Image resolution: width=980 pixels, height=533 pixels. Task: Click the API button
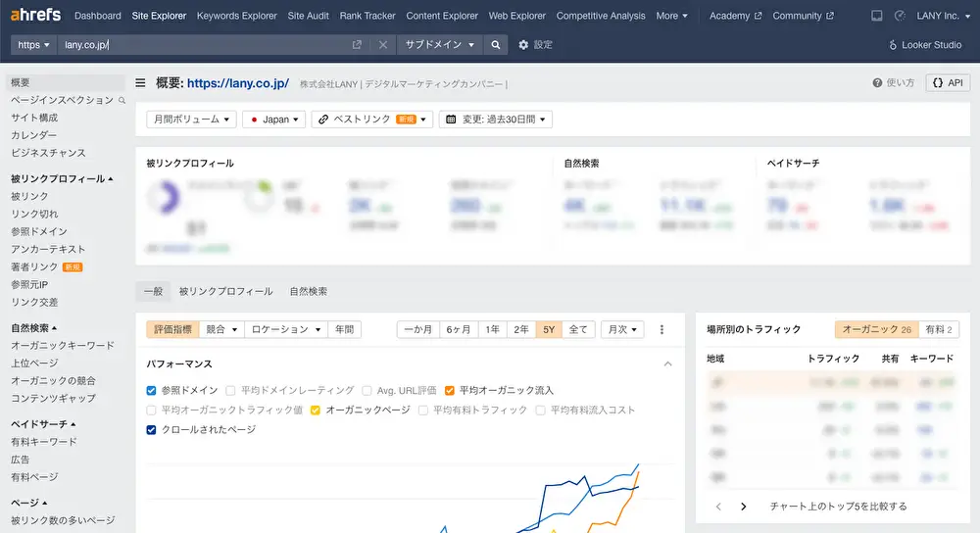pos(948,83)
